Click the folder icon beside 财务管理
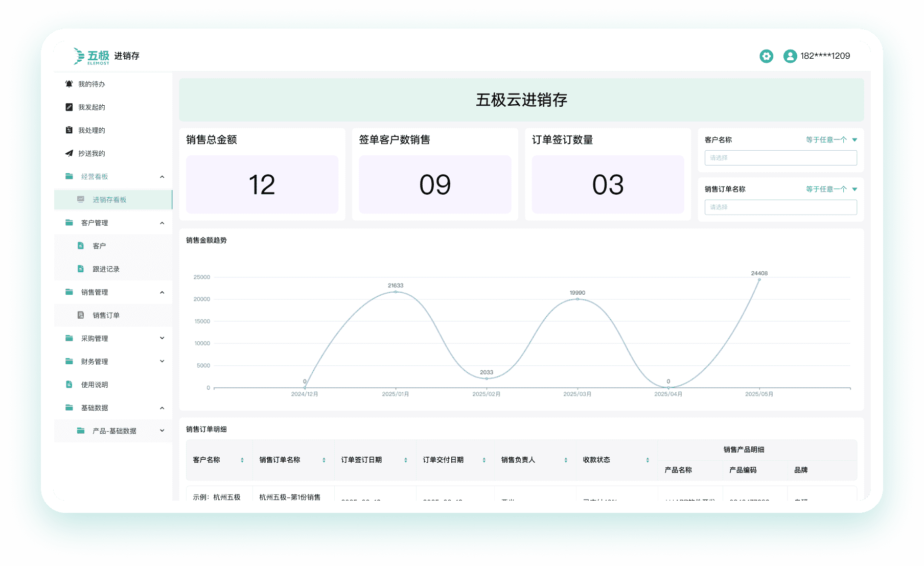The image size is (924, 566). click(69, 361)
